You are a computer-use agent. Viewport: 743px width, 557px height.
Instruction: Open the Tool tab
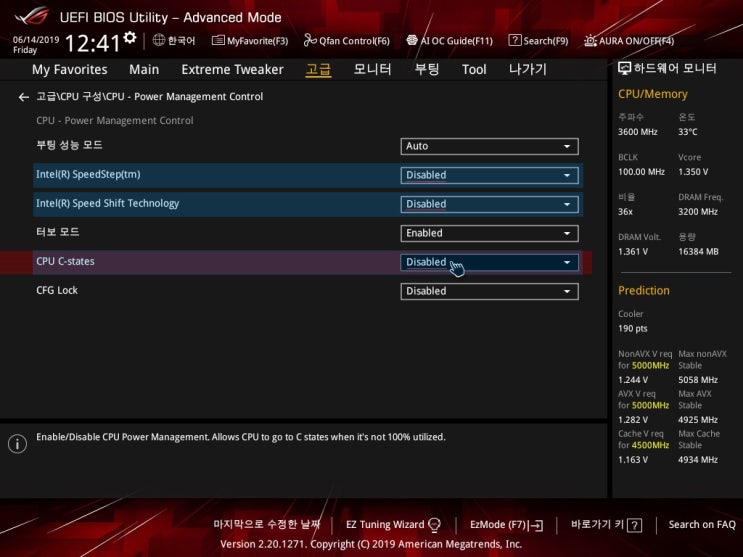474,69
